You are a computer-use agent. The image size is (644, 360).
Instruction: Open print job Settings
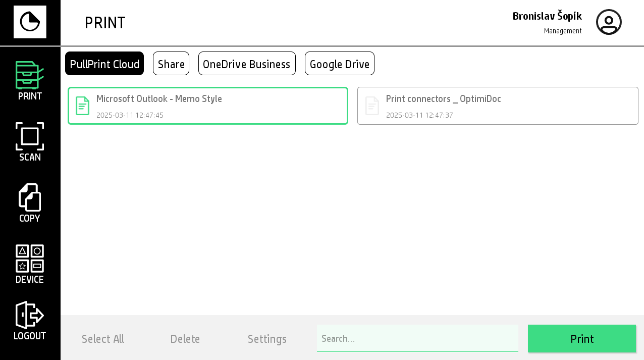(267, 339)
